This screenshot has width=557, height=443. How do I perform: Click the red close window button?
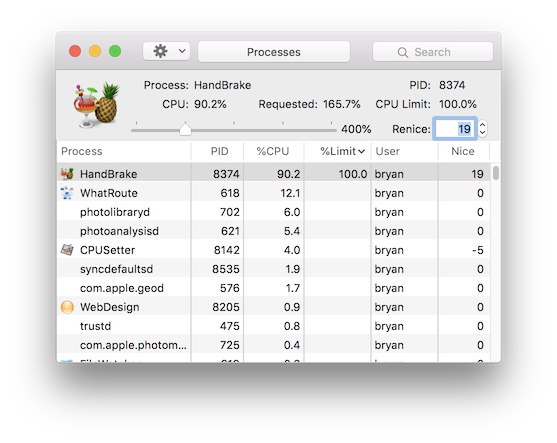[x=75, y=51]
